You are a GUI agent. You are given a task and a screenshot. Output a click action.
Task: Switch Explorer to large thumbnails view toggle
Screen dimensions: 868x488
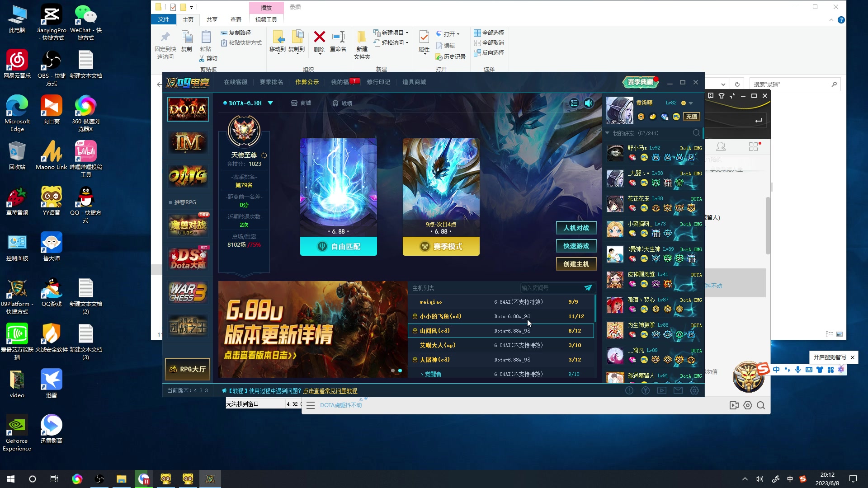(840, 334)
